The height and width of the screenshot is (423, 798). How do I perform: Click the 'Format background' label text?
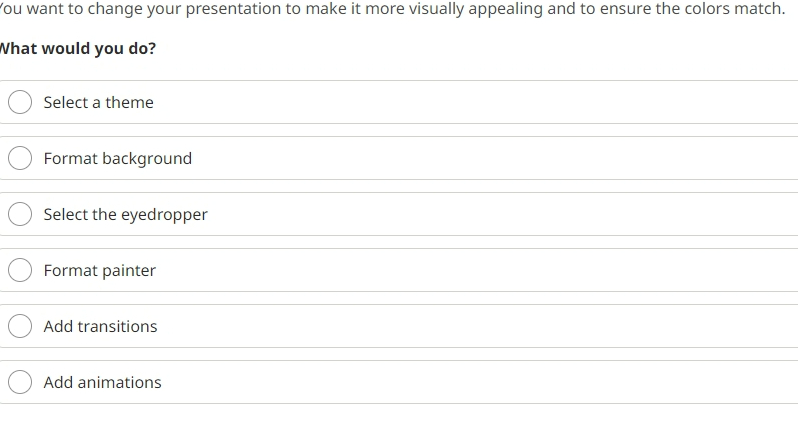118,158
